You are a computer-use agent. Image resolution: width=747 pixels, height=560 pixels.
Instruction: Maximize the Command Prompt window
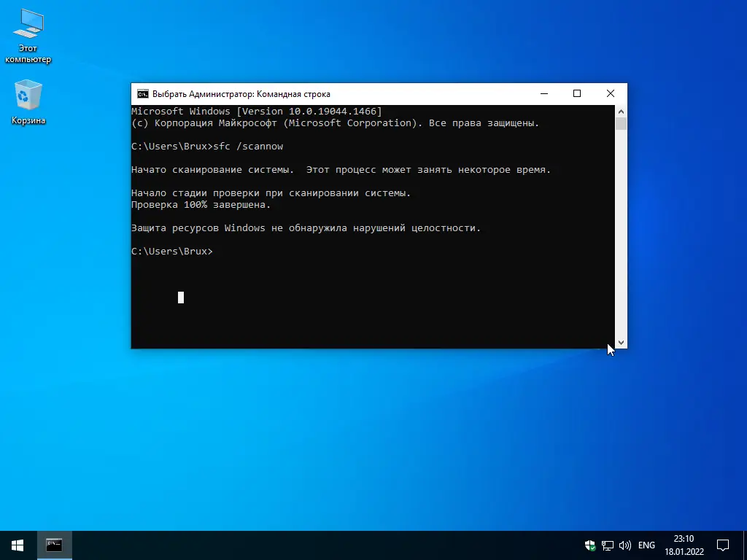pos(577,94)
